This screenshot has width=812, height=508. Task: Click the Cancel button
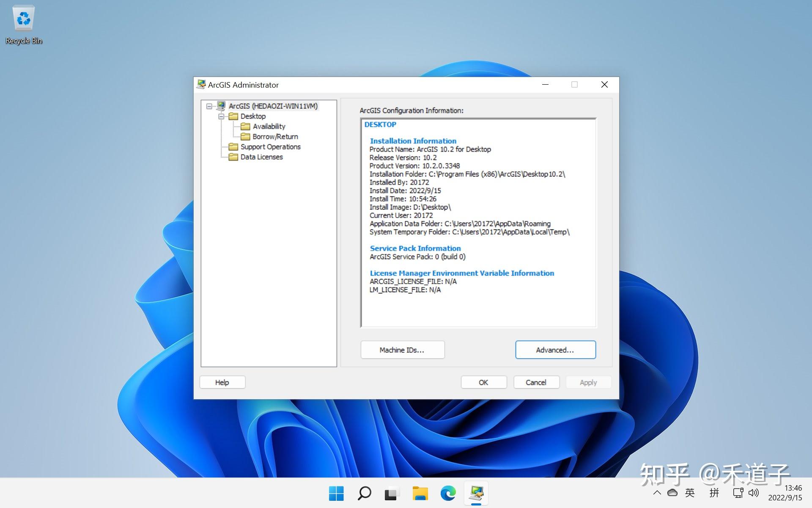536,382
